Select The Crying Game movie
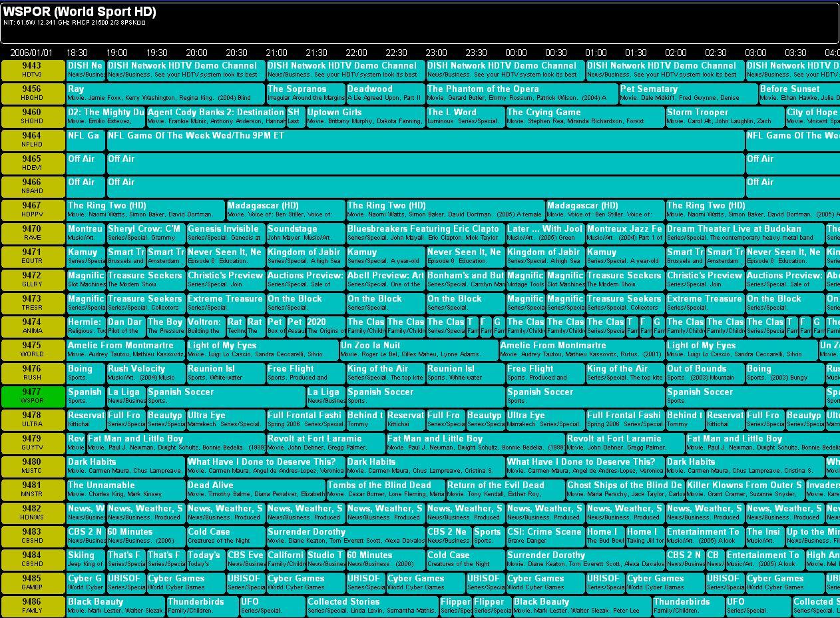 click(x=585, y=117)
